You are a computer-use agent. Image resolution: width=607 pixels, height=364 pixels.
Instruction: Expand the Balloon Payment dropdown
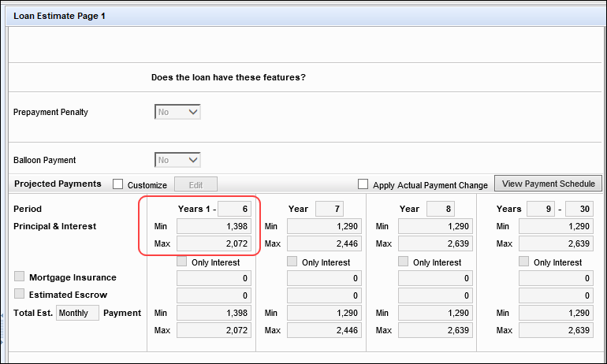pyautogui.click(x=177, y=160)
